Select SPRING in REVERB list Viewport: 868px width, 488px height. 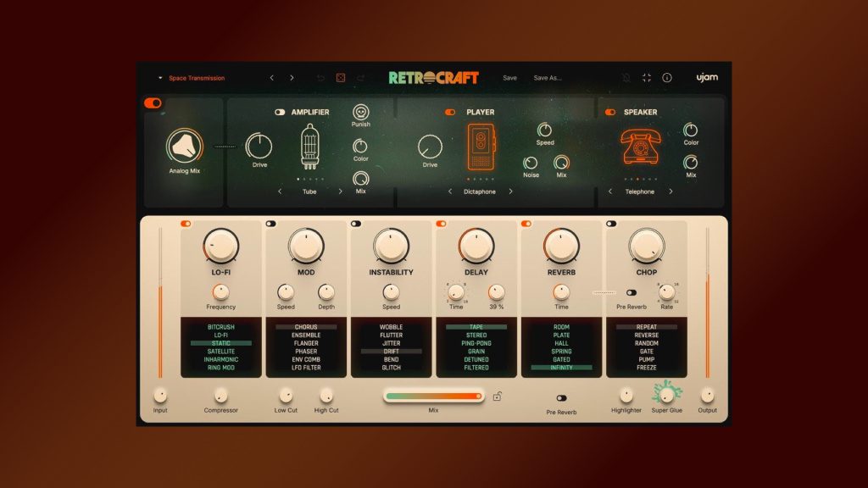click(x=561, y=352)
